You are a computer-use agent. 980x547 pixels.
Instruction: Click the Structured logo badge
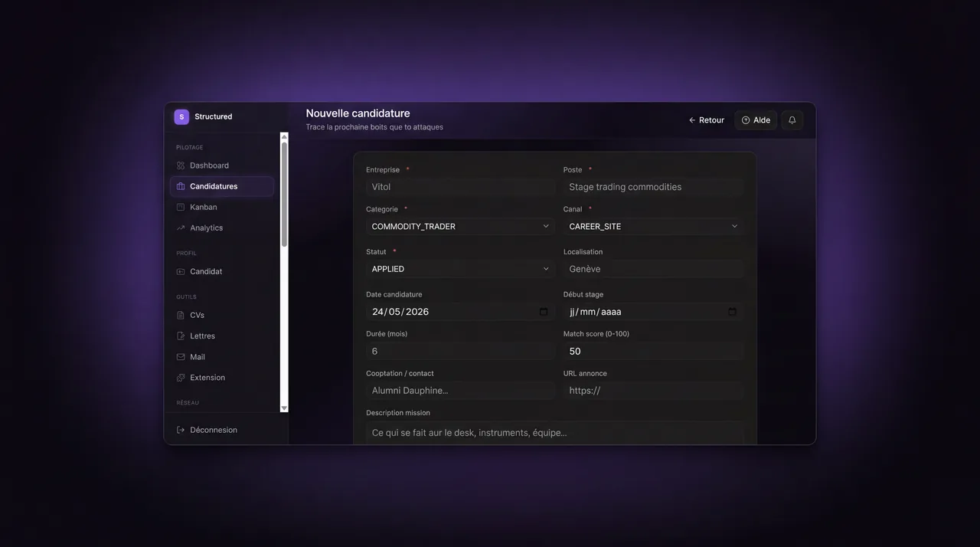[x=181, y=116]
